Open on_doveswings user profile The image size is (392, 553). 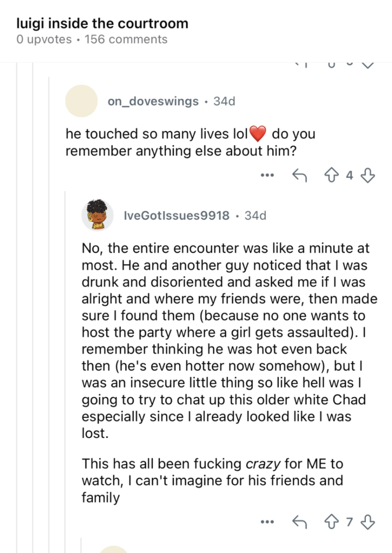153,101
